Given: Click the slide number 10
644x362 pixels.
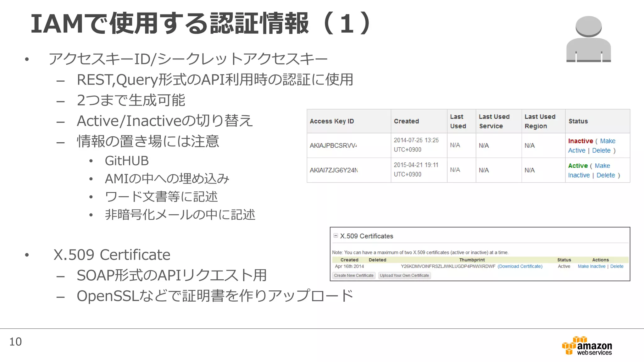Looking at the screenshot, I should click(15, 342).
